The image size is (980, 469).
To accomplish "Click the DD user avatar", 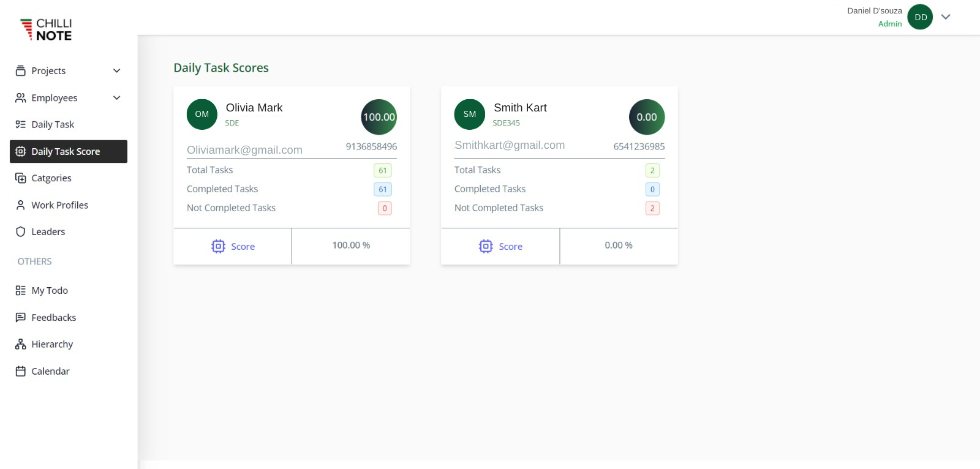I will tap(920, 17).
